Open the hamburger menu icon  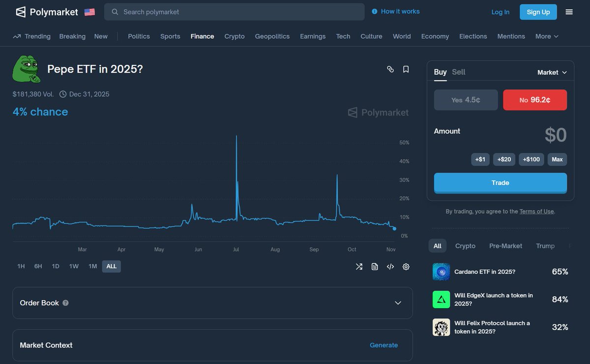pyautogui.click(x=569, y=12)
